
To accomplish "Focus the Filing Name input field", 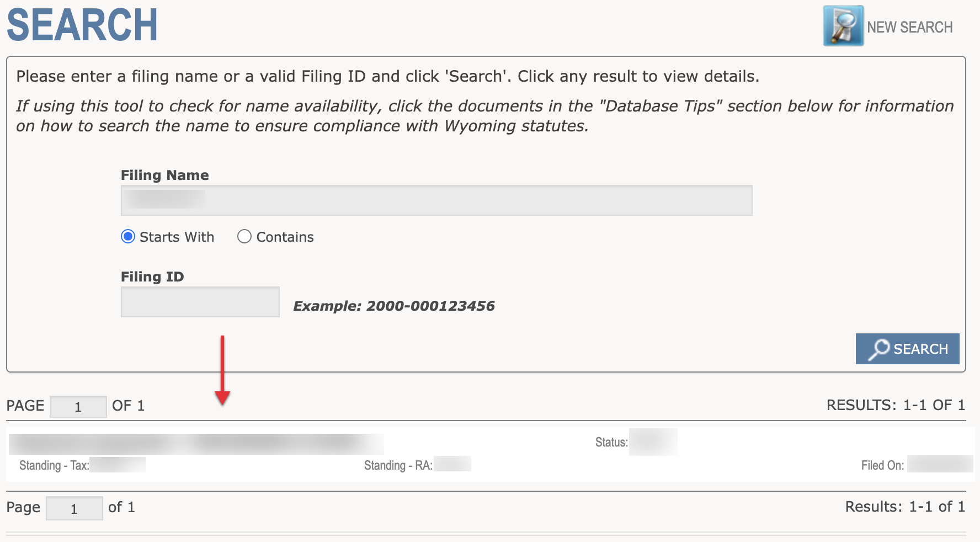I will [x=436, y=200].
